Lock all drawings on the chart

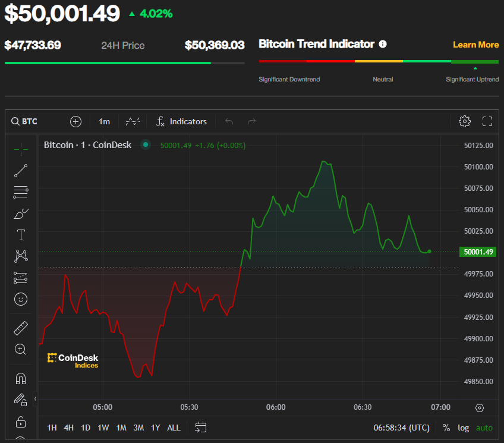click(21, 422)
